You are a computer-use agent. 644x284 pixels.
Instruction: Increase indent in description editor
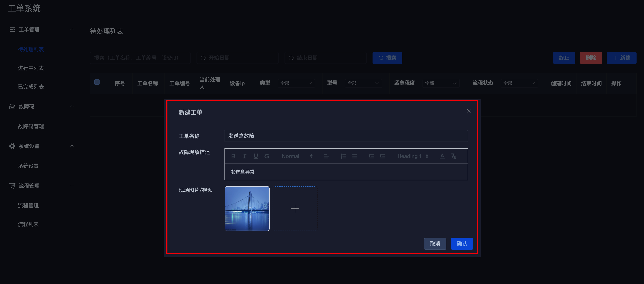click(x=382, y=156)
